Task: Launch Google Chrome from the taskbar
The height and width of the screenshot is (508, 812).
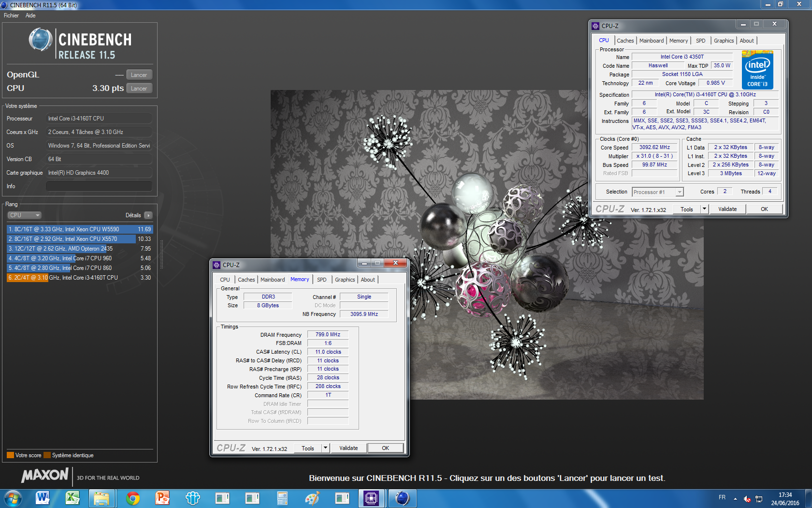Action: (x=132, y=498)
